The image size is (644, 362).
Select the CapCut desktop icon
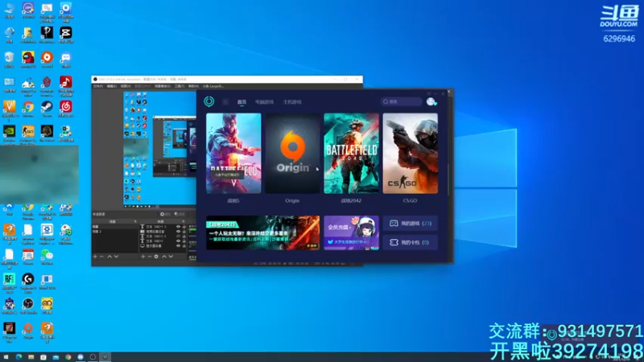coord(66,35)
